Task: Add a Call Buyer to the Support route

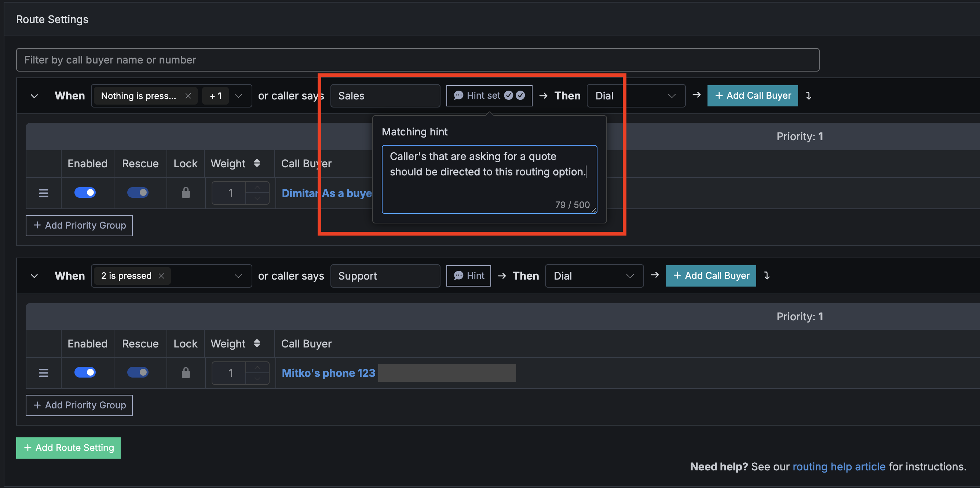Action: [x=710, y=276]
